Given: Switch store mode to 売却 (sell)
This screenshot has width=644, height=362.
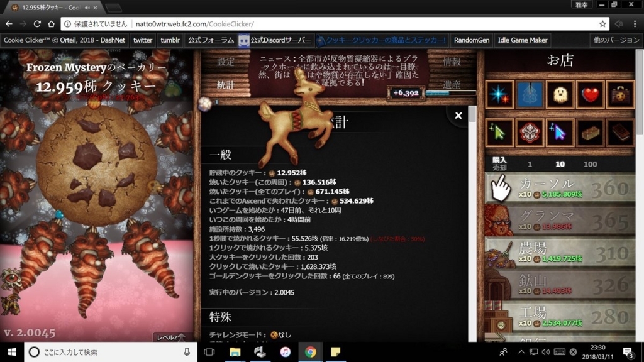Looking at the screenshot, I should point(499,167).
